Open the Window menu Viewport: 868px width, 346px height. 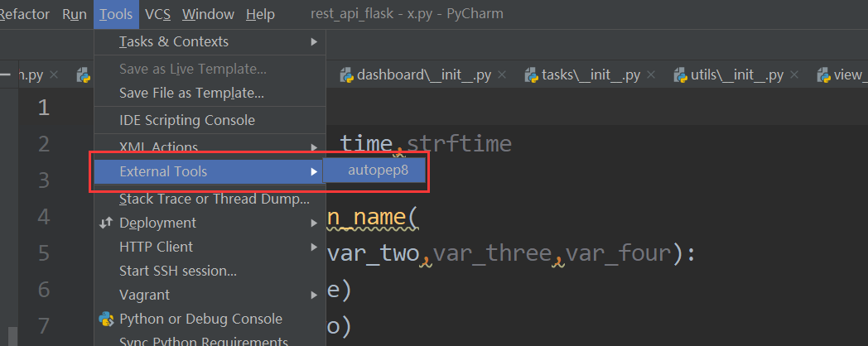click(x=208, y=14)
